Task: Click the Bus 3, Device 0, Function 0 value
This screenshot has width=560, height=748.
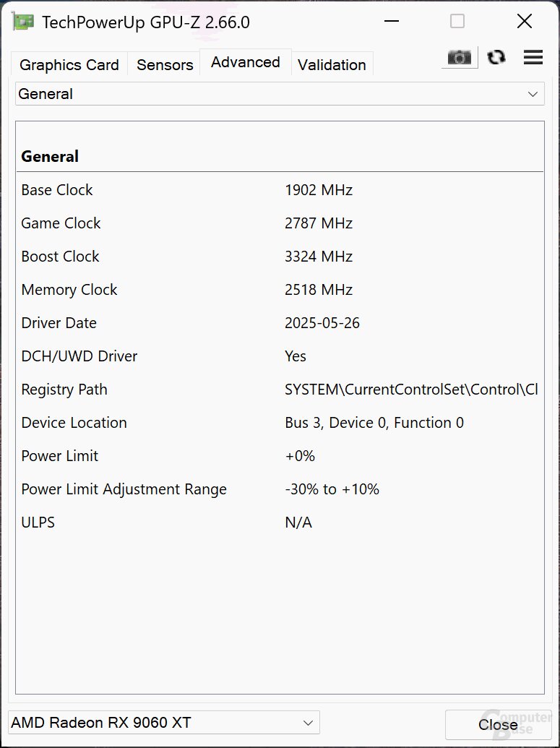Action: pyautogui.click(x=374, y=423)
